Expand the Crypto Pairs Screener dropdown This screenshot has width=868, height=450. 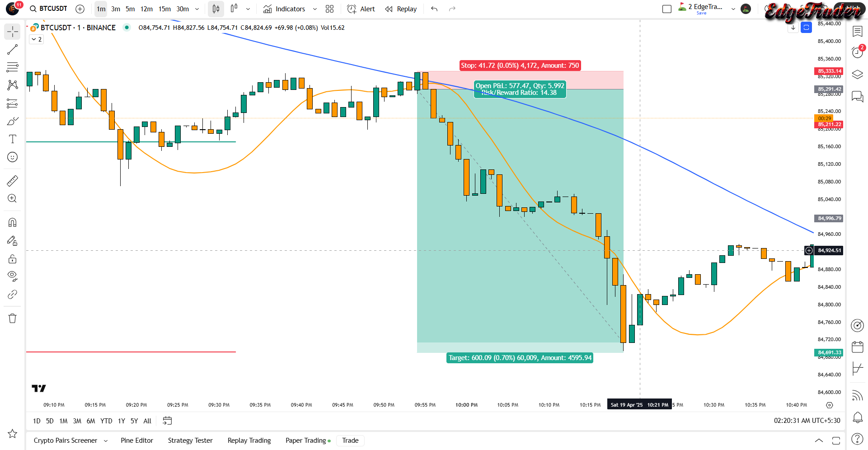point(106,441)
